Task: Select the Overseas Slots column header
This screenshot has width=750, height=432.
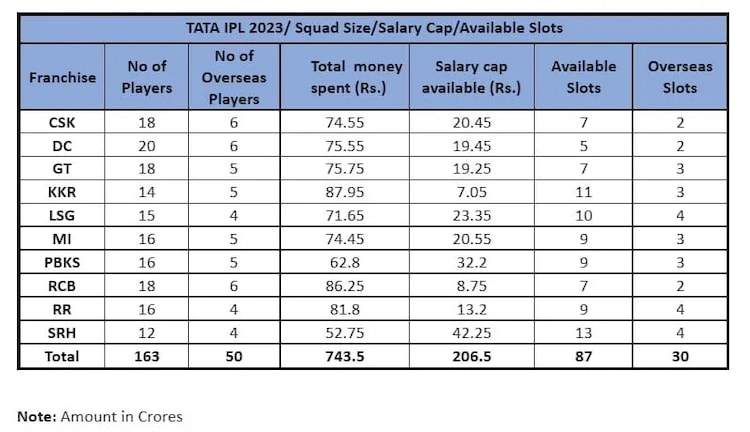Action: 680,77
